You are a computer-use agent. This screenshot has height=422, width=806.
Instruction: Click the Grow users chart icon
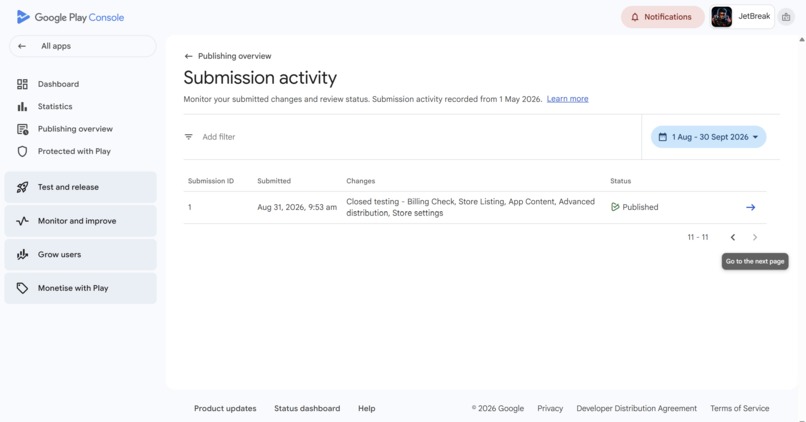pyautogui.click(x=22, y=254)
